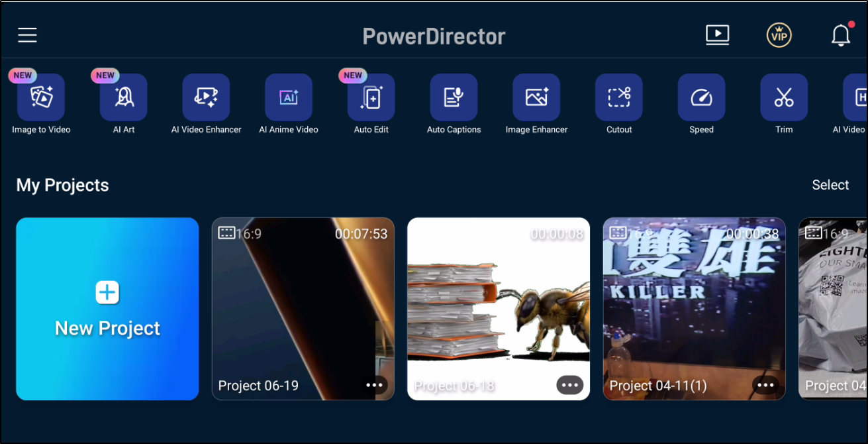Open Project 04-11(1) thumbnail
The width and height of the screenshot is (868, 444).
694,309
